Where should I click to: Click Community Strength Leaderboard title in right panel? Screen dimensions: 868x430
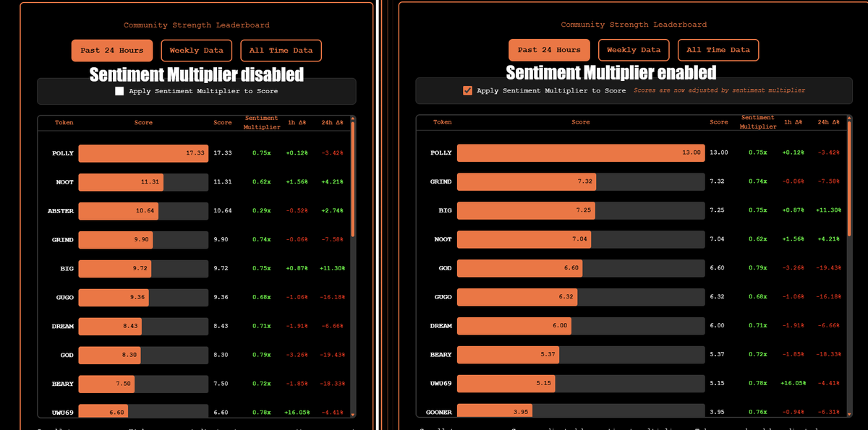coord(634,25)
